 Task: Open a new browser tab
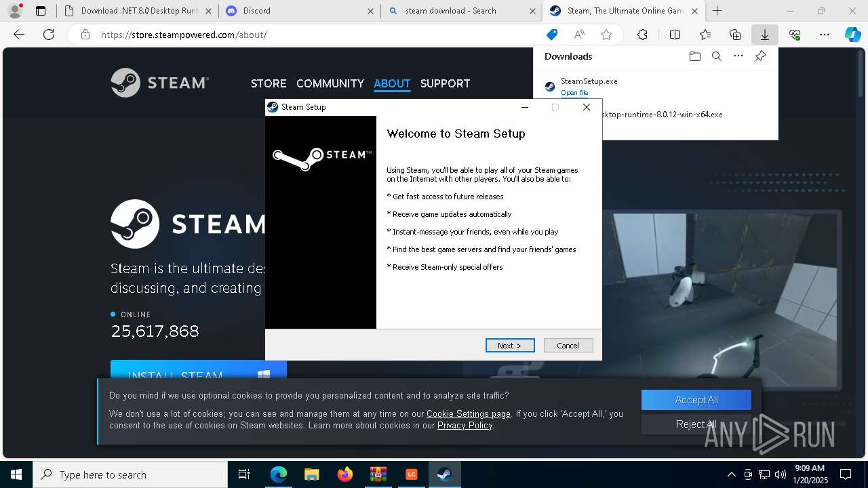717,11
